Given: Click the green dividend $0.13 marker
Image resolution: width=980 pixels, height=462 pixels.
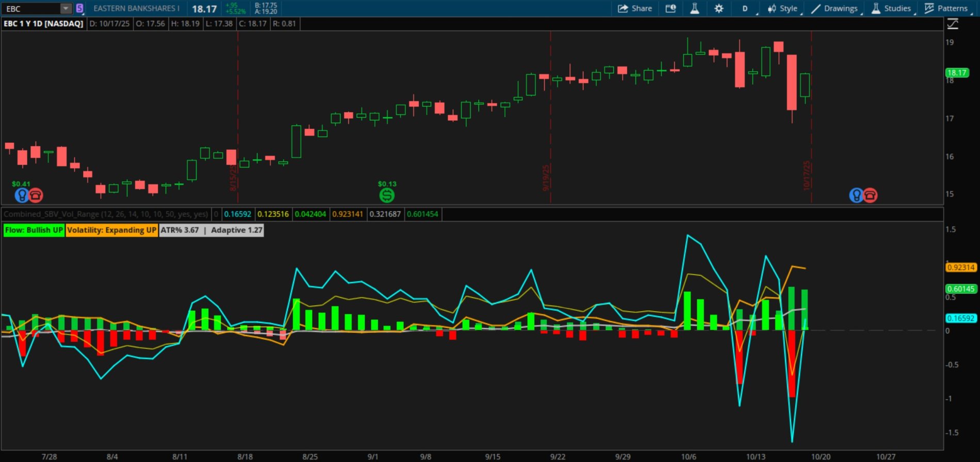Looking at the screenshot, I should click(387, 195).
